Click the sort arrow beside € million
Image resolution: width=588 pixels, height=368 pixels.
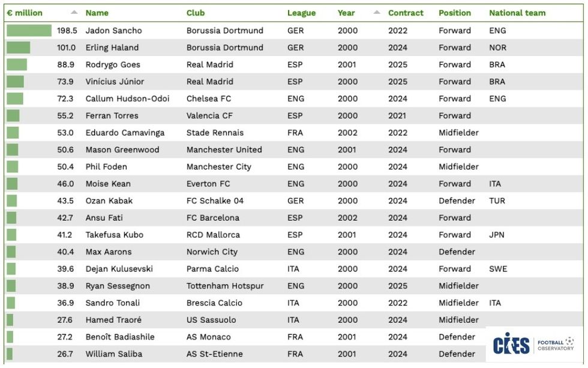pyautogui.click(x=74, y=13)
